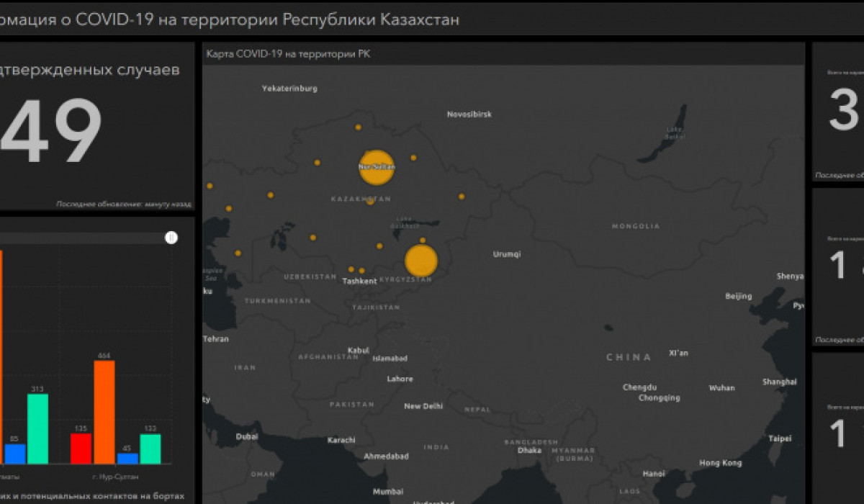Click the Islamabad city label
This screenshot has width=864, height=504.
tap(390, 359)
